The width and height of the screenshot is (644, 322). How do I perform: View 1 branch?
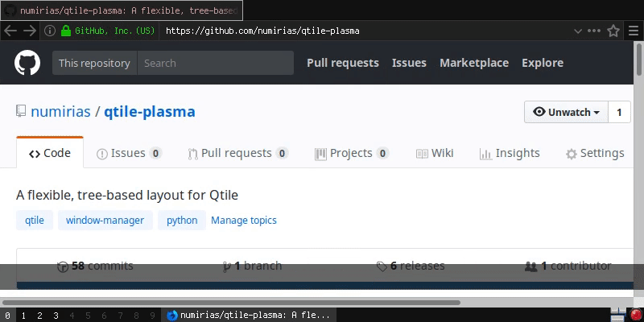(252, 266)
